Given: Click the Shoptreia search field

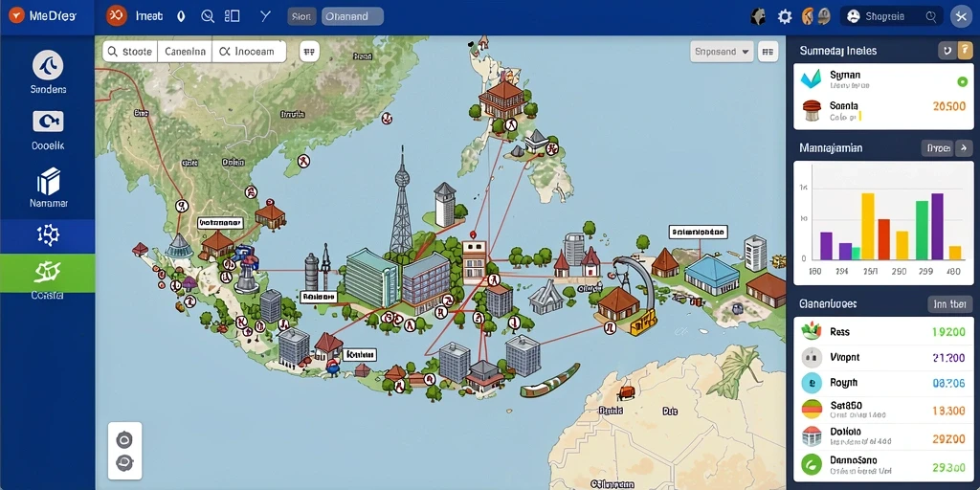Looking at the screenshot, I should coord(892,17).
